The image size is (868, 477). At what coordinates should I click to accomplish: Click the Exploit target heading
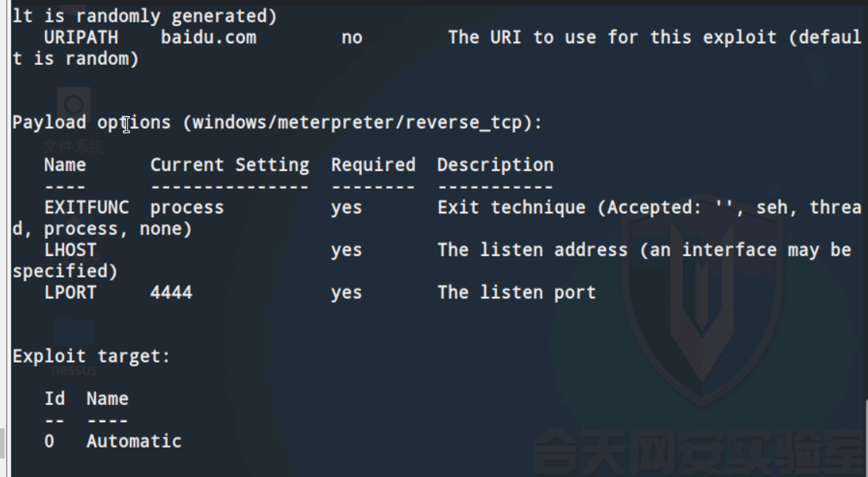90,356
